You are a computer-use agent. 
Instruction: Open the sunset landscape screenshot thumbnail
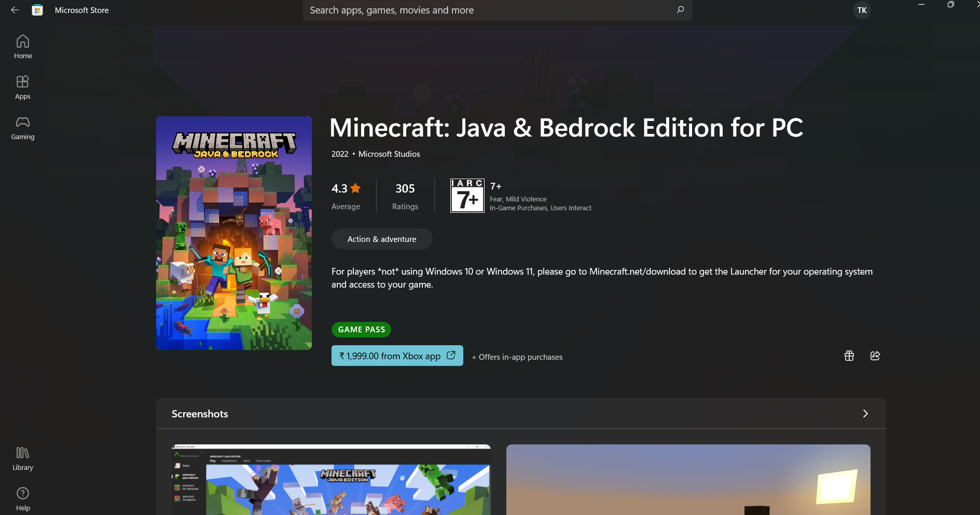pos(688,480)
